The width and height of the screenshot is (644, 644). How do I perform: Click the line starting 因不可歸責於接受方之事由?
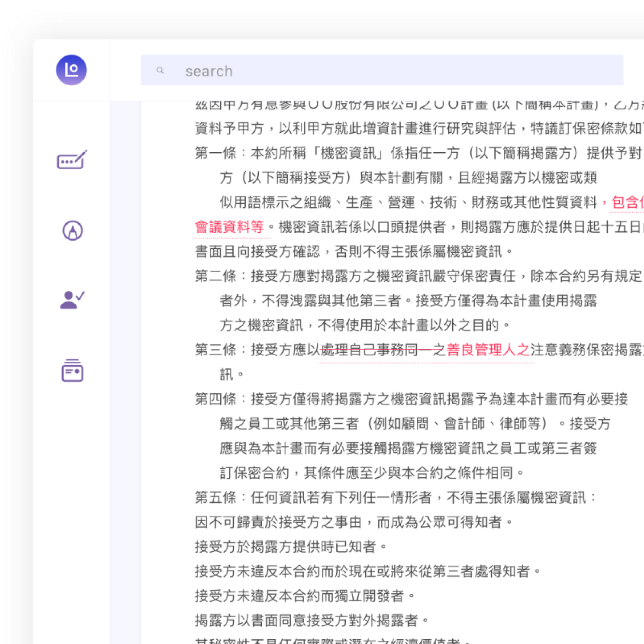point(353,522)
